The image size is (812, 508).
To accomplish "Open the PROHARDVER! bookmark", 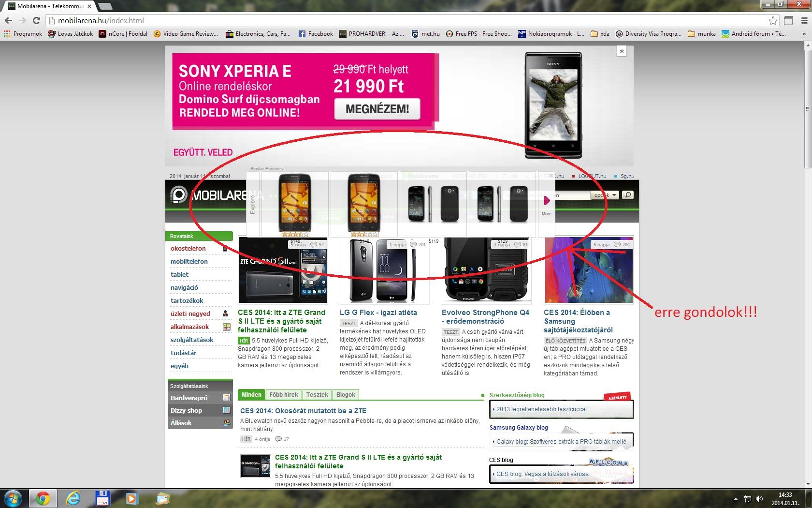I will click(x=372, y=34).
